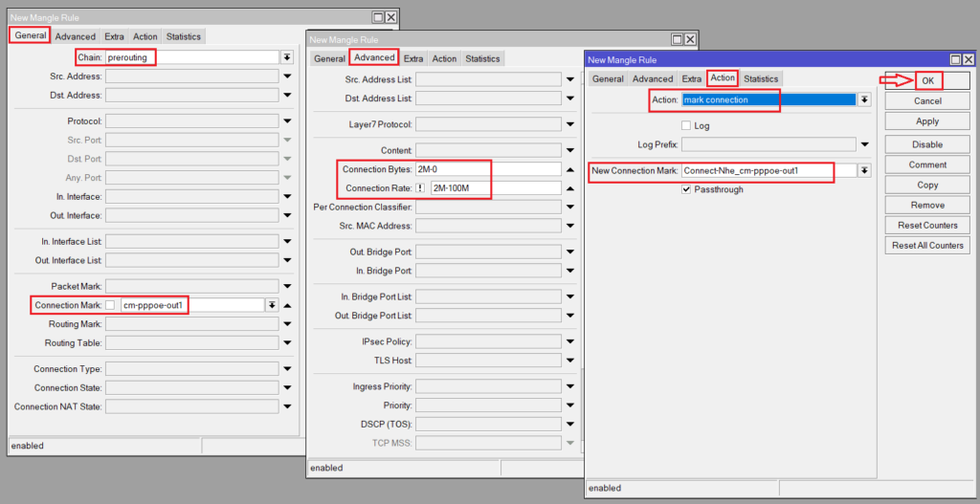Expand the Packet Mark field arrow
Screen dimensions: 980x504
pos(287,286)
